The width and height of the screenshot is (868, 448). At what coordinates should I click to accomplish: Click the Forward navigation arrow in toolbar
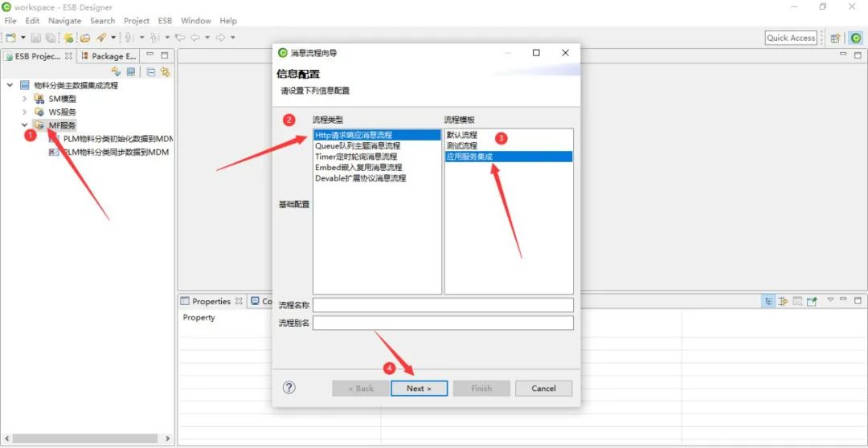pyautogui.click(x=220, y=38)
